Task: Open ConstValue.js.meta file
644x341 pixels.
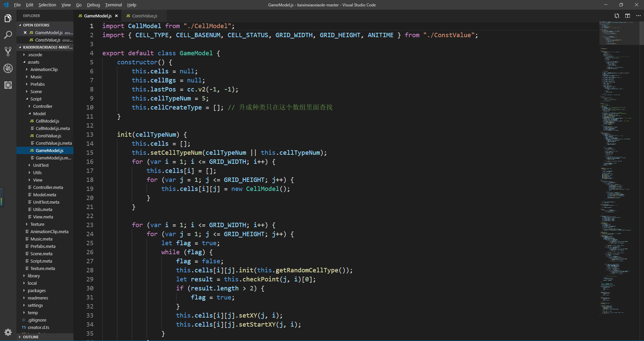Action: tap(45, 143)
